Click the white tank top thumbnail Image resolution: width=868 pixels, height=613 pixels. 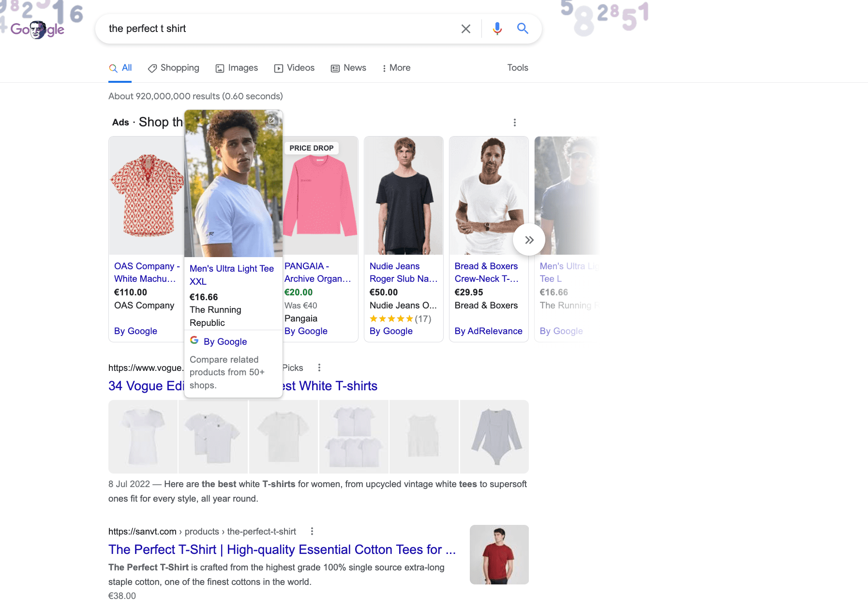pos(424,437)
